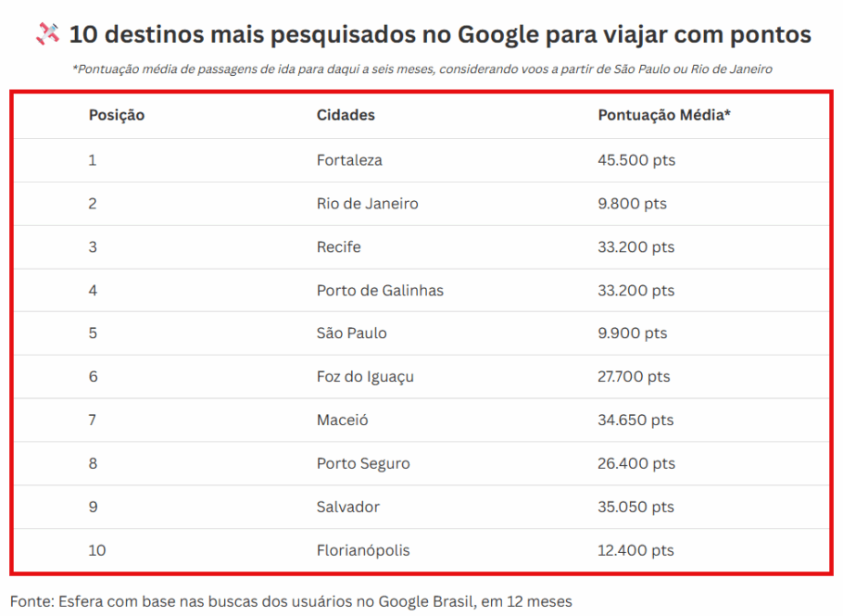
Task: Click the Posição column header
Action: (117, 116)
